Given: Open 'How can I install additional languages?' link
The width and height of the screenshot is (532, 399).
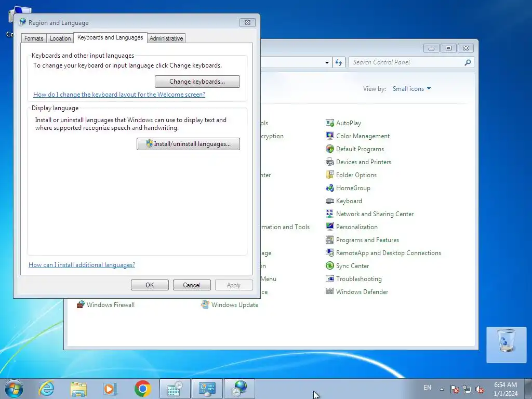Looking at the screenshot, I should click(x=82, y=264).
